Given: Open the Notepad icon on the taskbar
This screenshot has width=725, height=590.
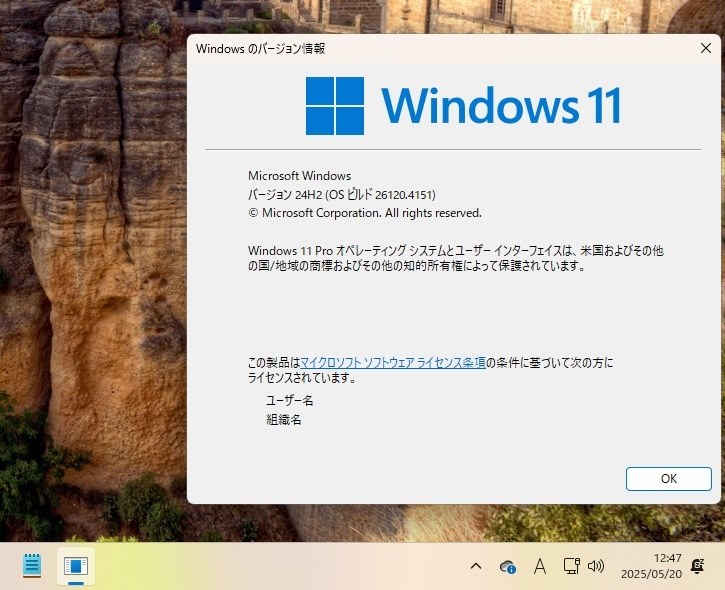Looking at the screenshot, I should (x=32, y=565).
